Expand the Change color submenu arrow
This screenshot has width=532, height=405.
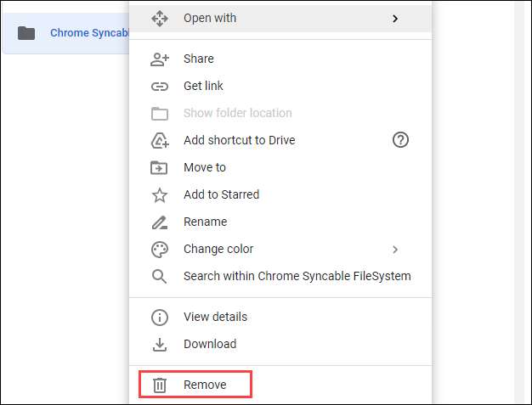pyautogui.click(x=395, y=249)
